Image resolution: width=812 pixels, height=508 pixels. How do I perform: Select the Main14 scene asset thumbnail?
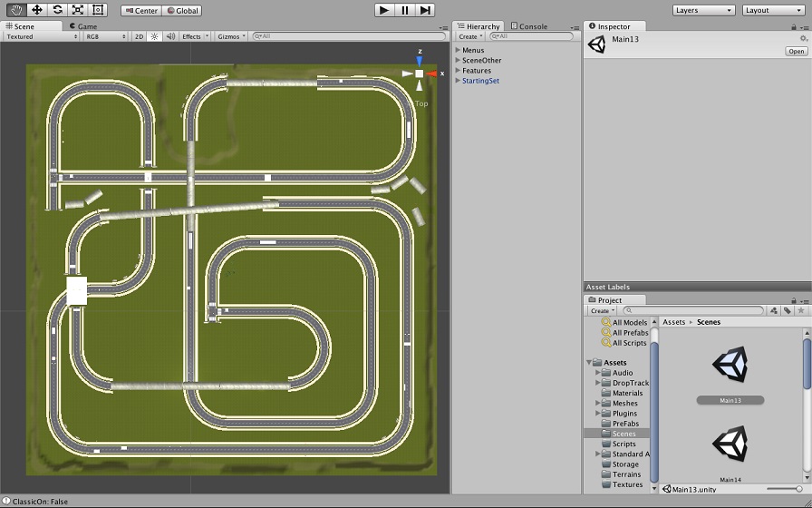click(730, 444)
